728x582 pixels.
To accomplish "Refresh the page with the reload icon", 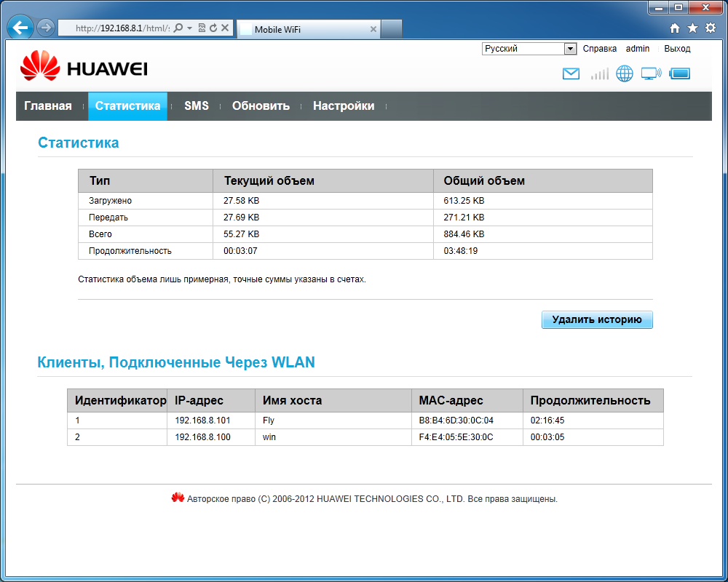I will pos(213,28).
